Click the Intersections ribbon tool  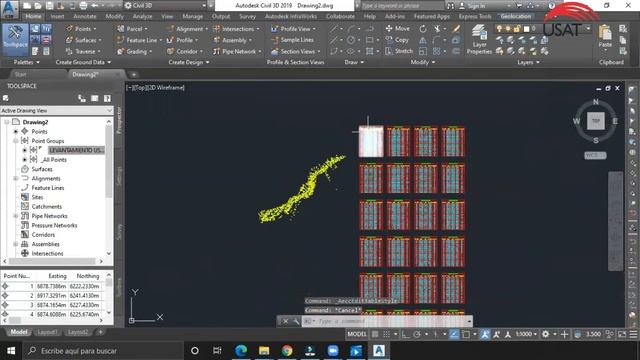(236, 29)
